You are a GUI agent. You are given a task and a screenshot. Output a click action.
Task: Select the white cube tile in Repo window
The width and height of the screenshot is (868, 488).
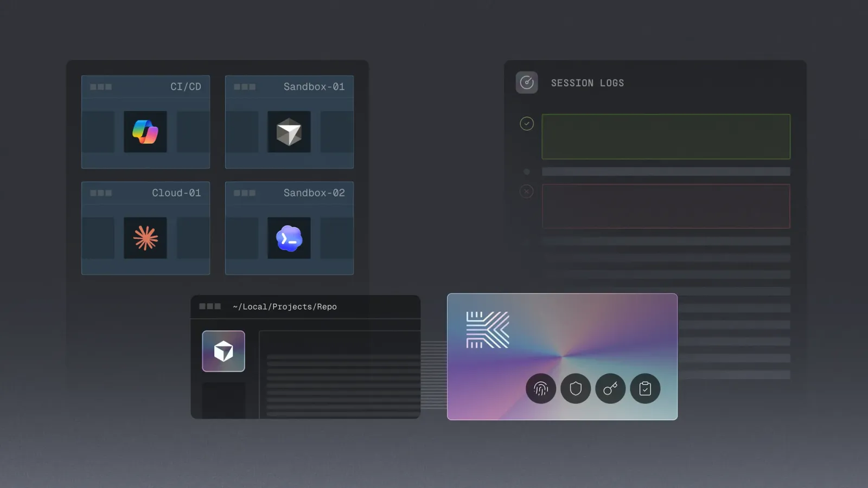click(224, 351)
